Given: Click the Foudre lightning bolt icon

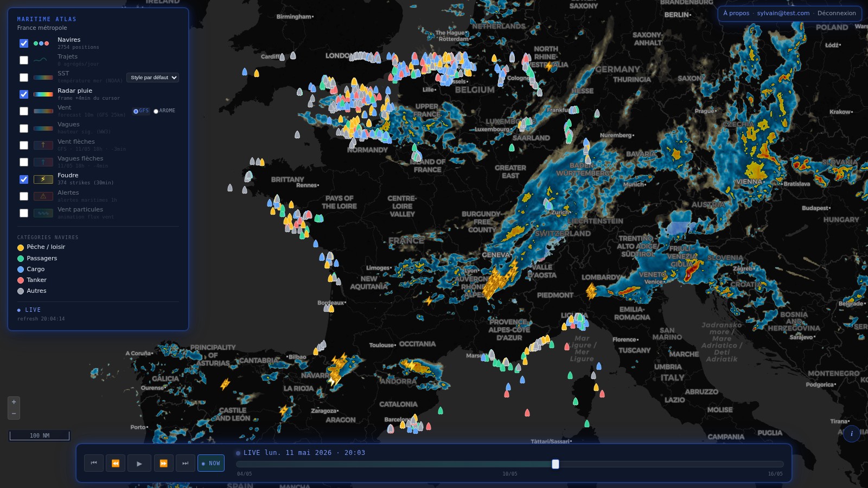Looking at the screenshot, I should point(43,179).
